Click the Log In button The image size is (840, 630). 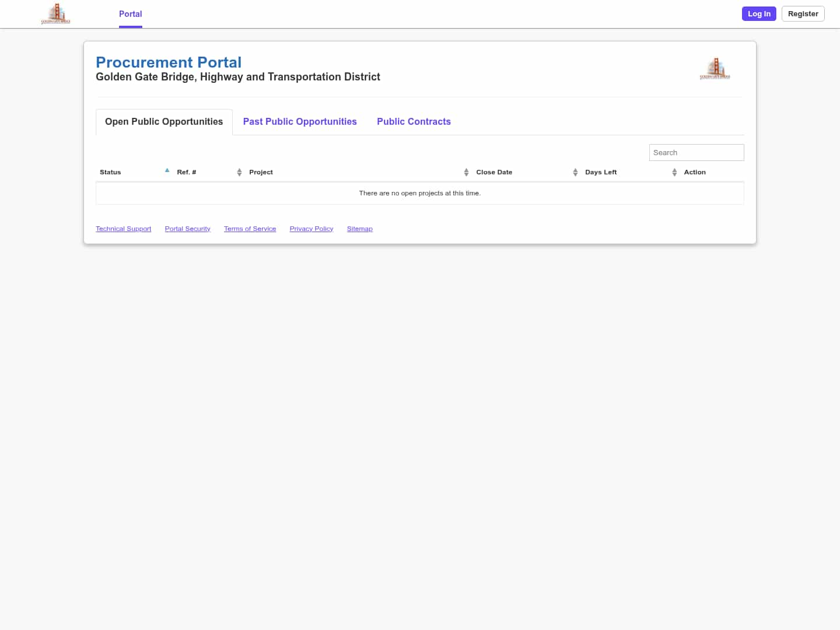[x=759, y=14]
